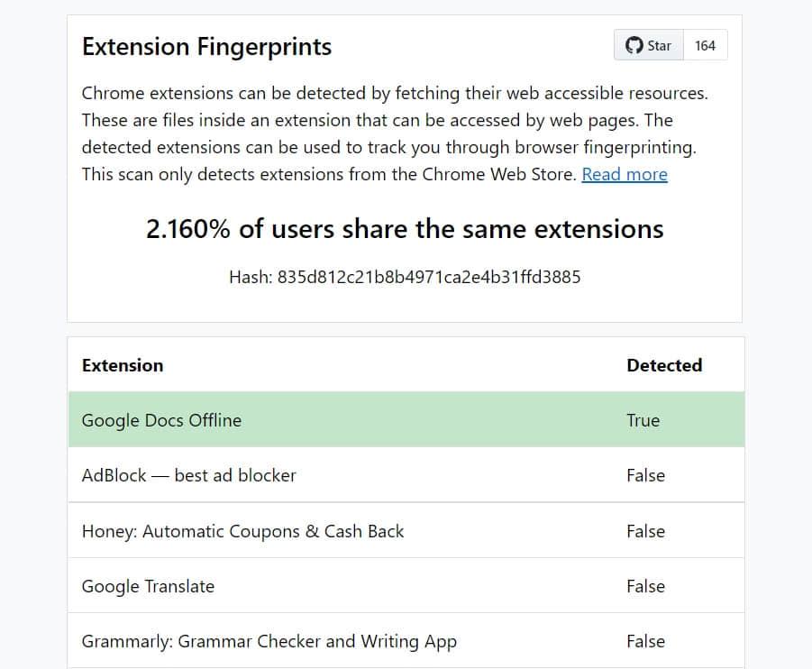Click the Extension Fingerprints heading
Image resolution: width=812 pixels, height=669 pixels.
206,47
